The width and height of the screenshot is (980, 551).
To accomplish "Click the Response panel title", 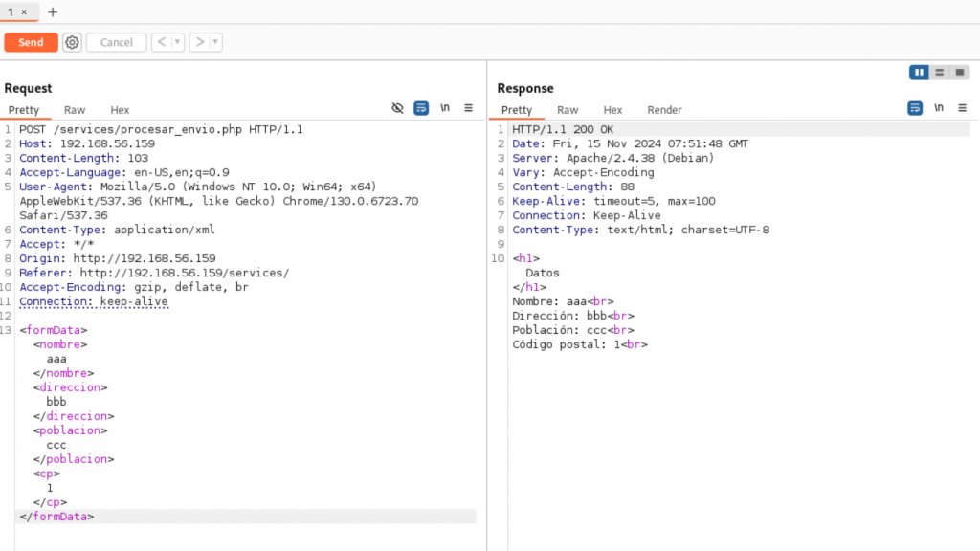I will click(x=525, y=88).
